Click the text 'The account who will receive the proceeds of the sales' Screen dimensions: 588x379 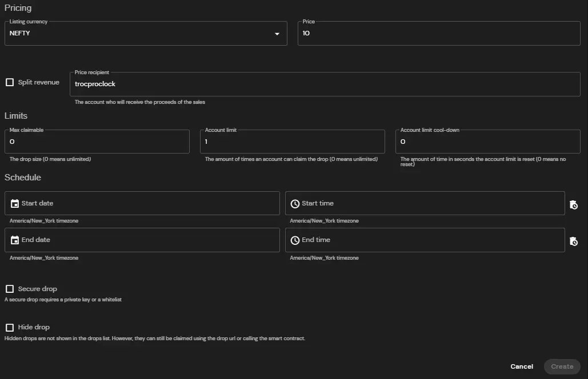(140, 102)
